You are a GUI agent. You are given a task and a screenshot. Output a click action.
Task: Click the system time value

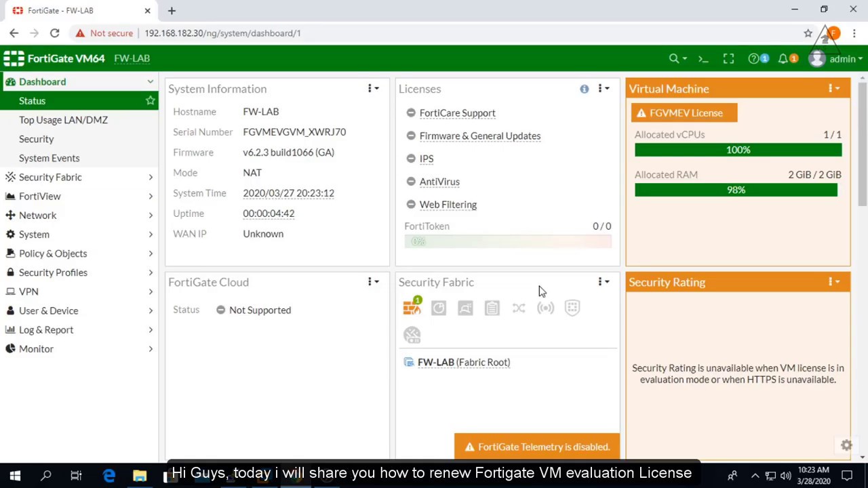click(x=289, y=193)
